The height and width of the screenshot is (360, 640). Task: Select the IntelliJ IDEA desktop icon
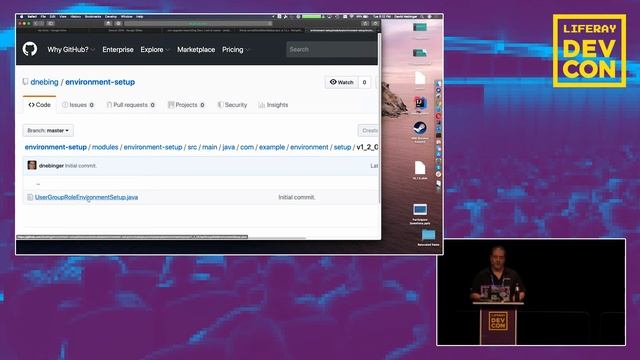pyautogui.click(x=420, y=104)
